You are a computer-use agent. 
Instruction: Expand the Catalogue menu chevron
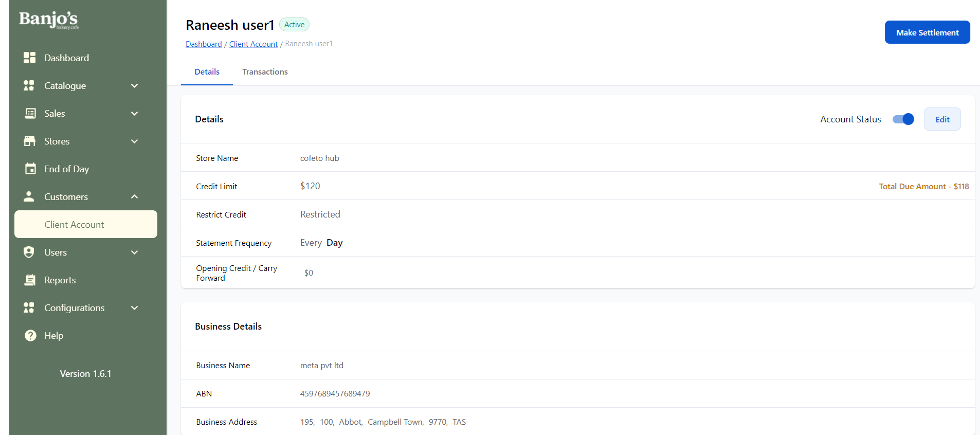(135, 86)
